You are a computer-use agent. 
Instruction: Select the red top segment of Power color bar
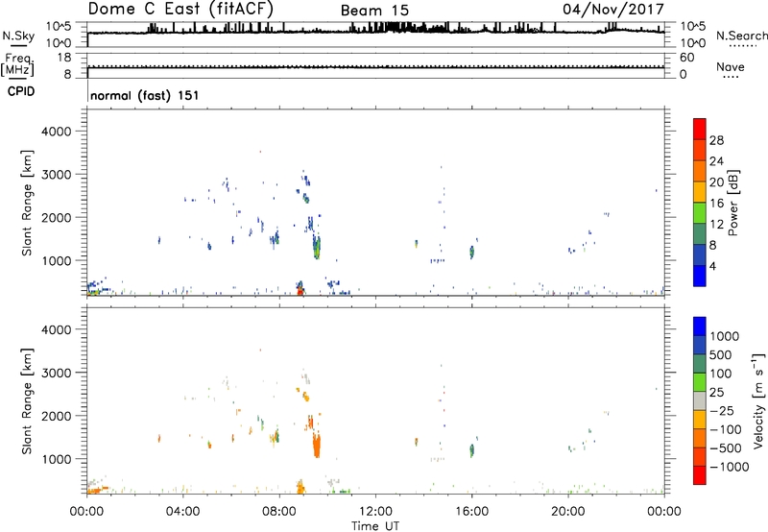[x=700, y=129]
